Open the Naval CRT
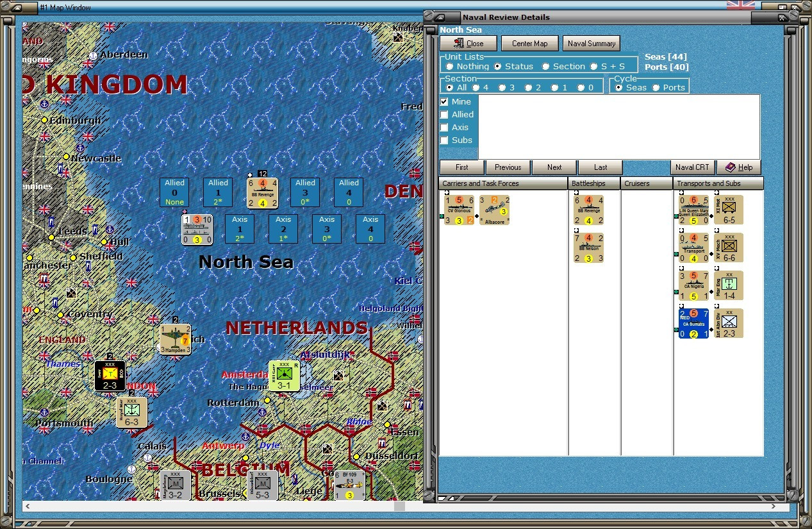This screenshot has height=529, width=812. click(x=693, y=167)
